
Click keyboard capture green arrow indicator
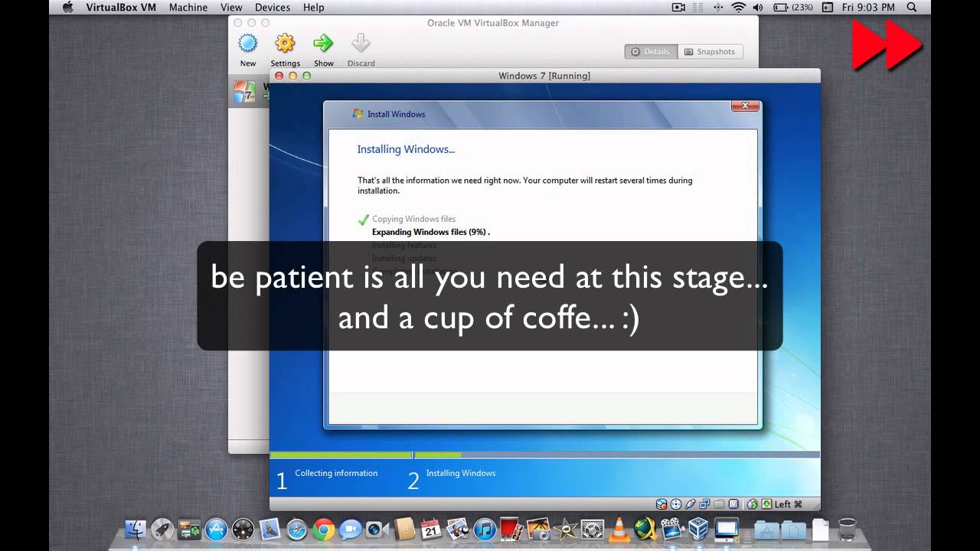(766, 504)
